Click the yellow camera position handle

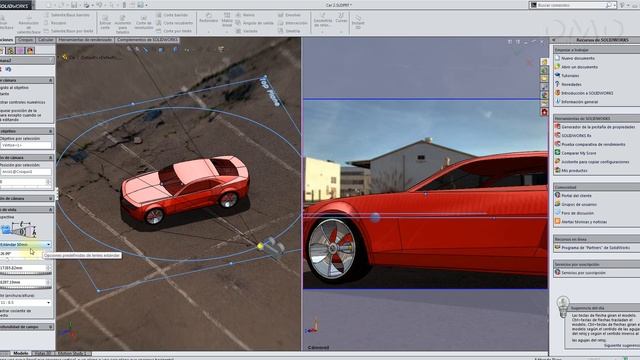pyautogui.click(x=260, y=246)
